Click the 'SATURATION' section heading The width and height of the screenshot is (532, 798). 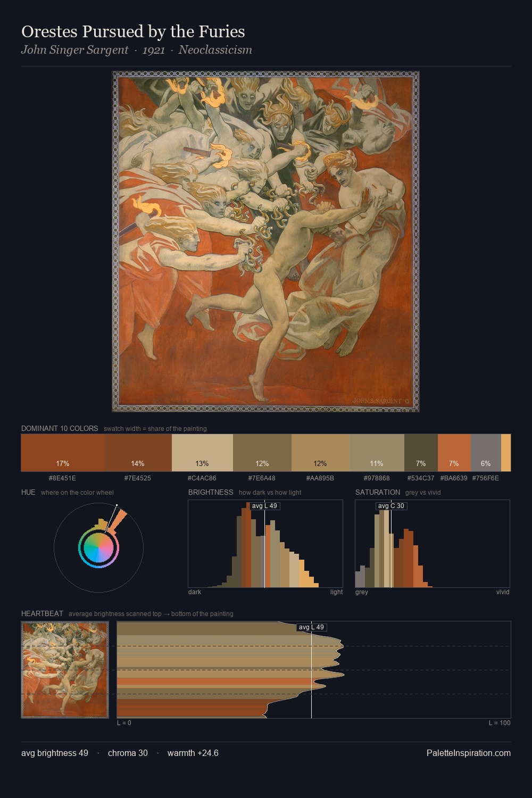point(378,492)
